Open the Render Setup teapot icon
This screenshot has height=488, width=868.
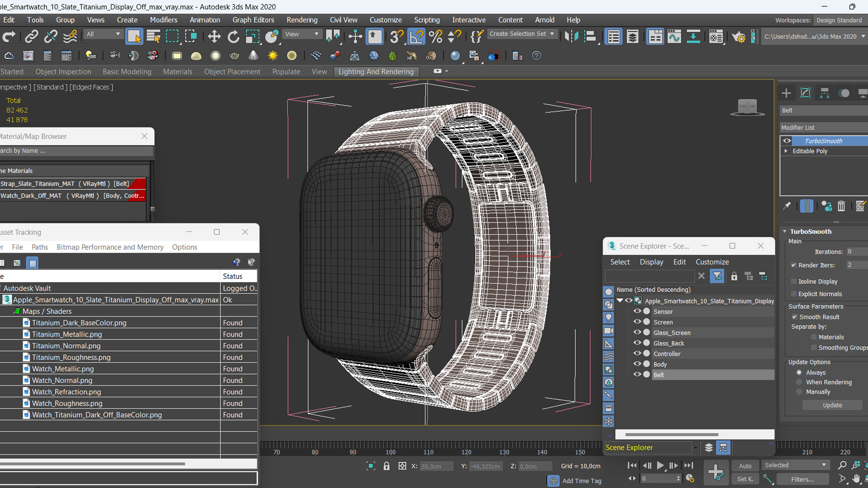click(x=738, y=37)
